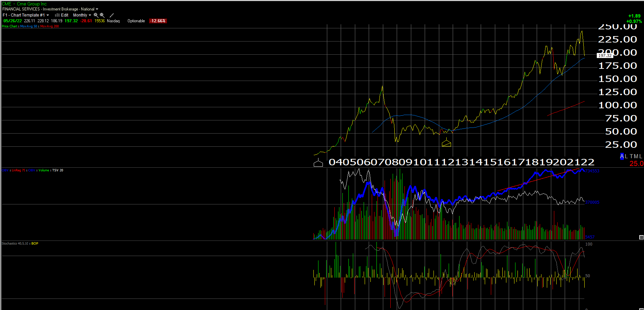
Task: Click the Volume indicator label
Action: pyautogui.click(x=44, y=170)
